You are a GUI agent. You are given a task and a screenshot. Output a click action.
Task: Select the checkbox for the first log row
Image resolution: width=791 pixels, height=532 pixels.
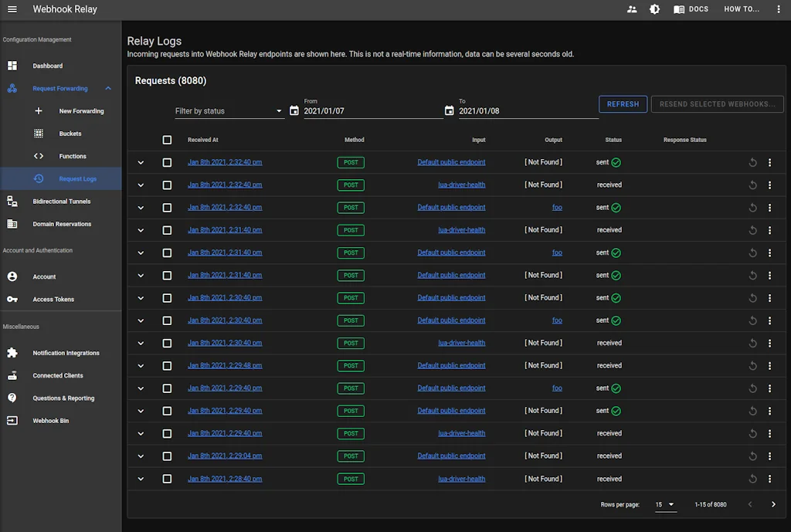pos(167,162)
